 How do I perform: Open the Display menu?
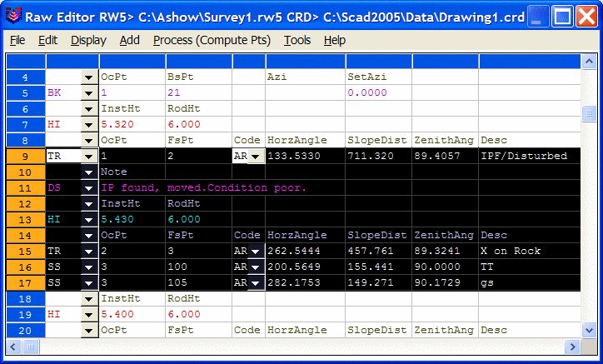[x=88, y=40]
